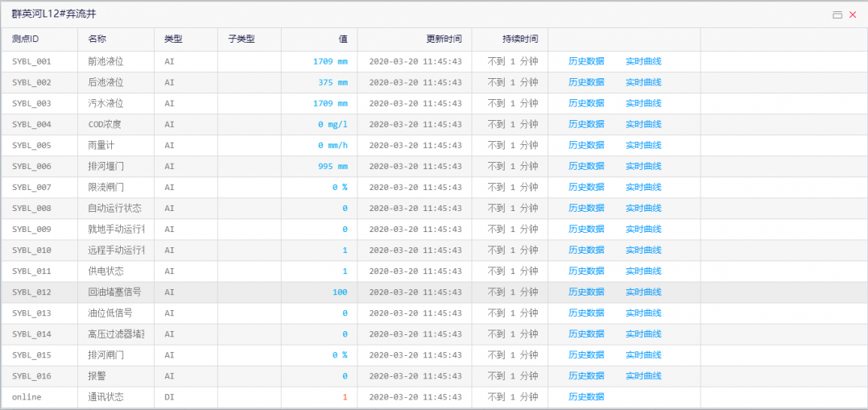This screenshot has width=868, height=410.
Task: View 历史数据 for SYBL_007 限流闸门
Action: coord(586,187)
